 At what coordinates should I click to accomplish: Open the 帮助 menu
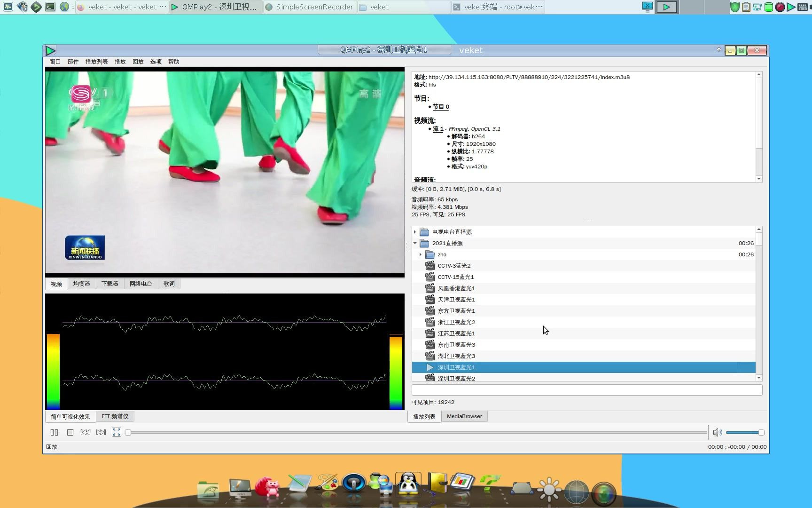174,62
